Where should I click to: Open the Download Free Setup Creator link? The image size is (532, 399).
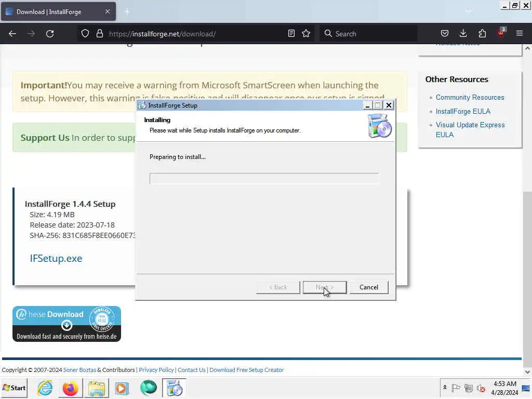246,370
